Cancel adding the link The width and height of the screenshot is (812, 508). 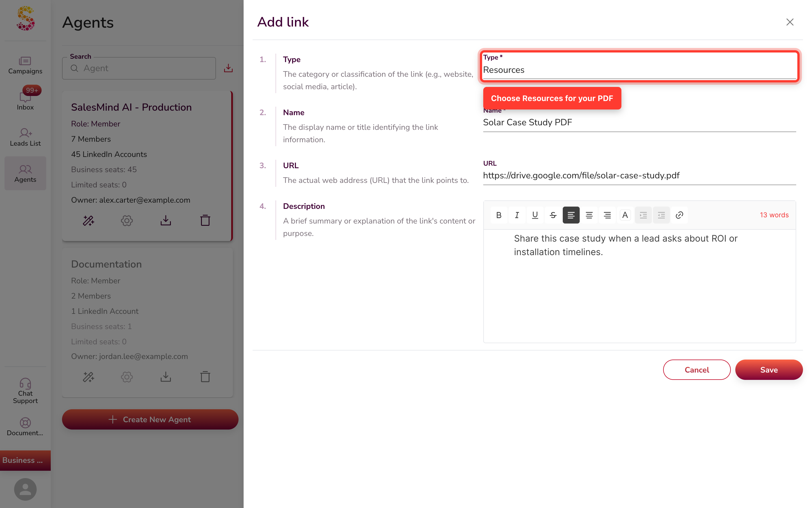[x=697, y=370]
